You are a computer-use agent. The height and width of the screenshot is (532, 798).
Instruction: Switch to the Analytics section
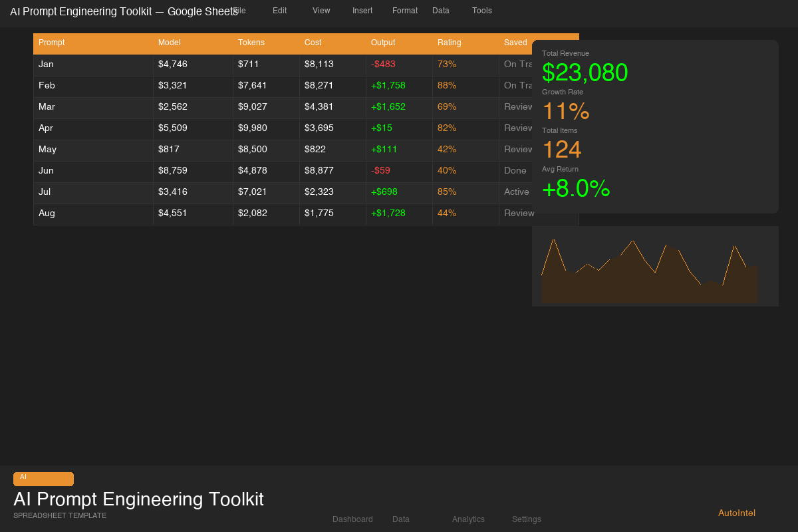[x=468, y=519]
